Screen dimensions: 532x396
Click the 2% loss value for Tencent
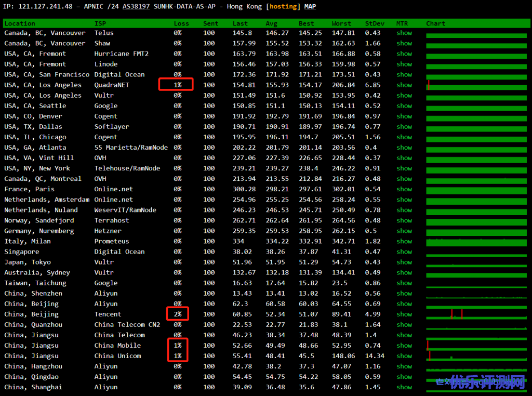coord(178,314)
